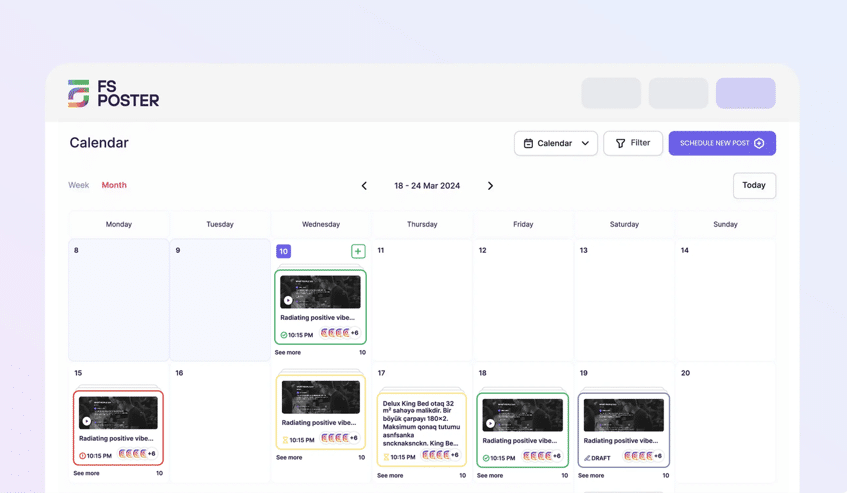This screenshot has width=847, height=493.
Task: Click hourglass icon on day 17 post
Action: [x=386, y=457]
